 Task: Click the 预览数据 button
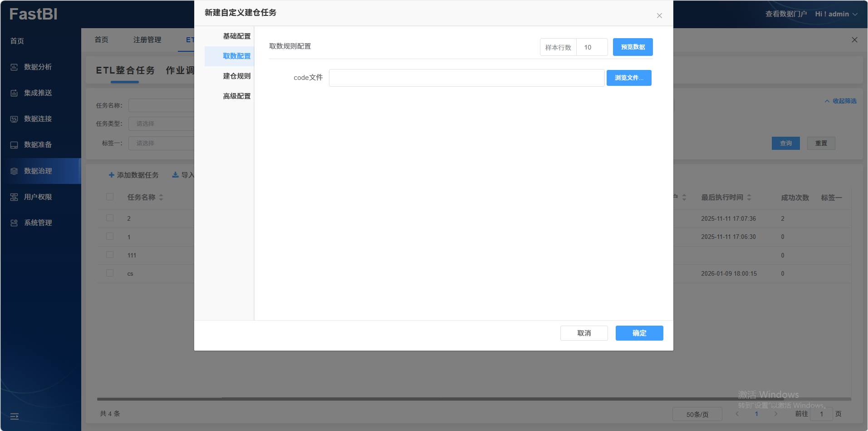[633, 47]
